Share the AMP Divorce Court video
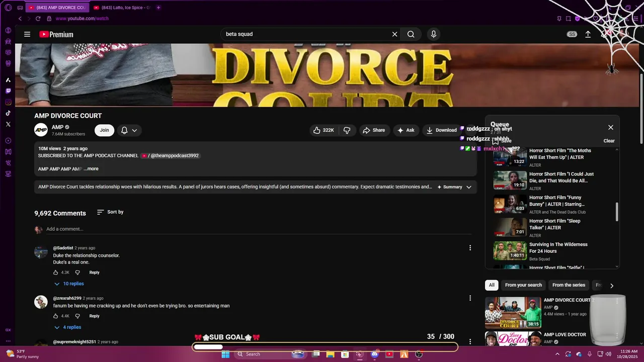Screen dimensions: 644x362 point(373,130)
